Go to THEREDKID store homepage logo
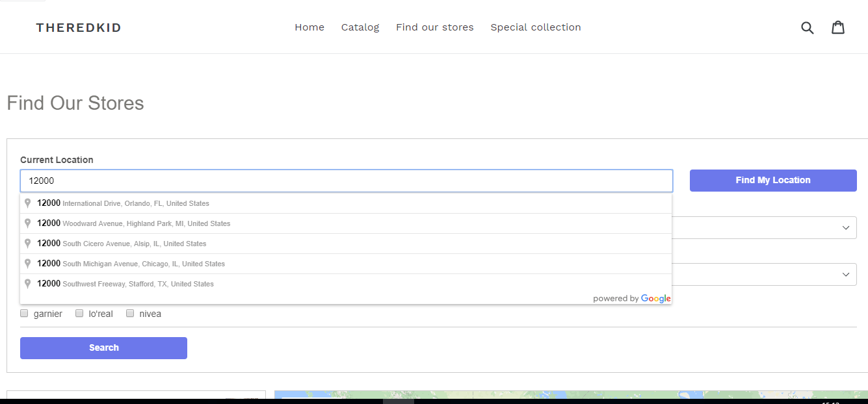The height and width of the screenshot is (404, 868). (x=79, y=27)
